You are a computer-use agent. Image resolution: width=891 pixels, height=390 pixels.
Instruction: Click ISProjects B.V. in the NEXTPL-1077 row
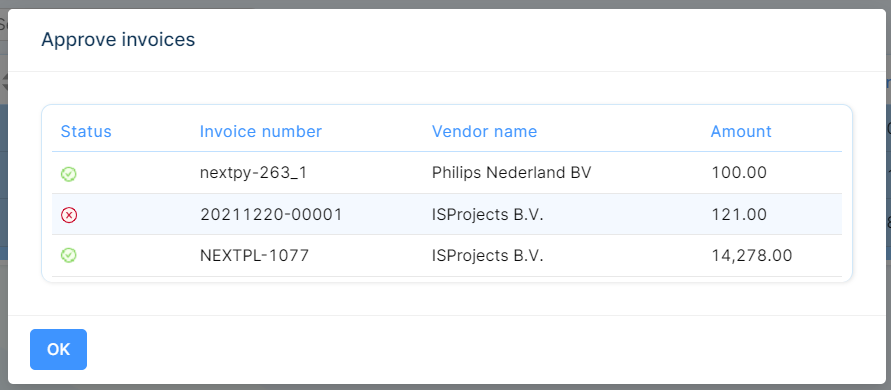(488, 255)
